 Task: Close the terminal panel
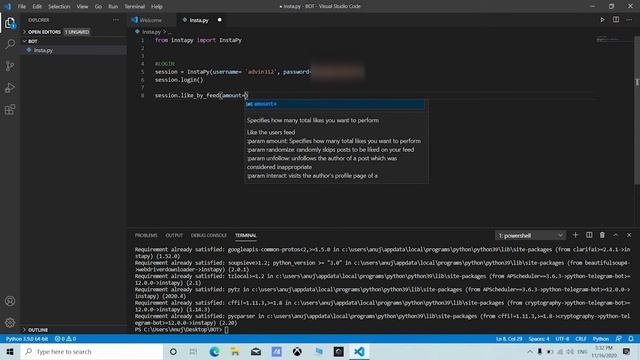pyautogui.click(x=629, y=235)
